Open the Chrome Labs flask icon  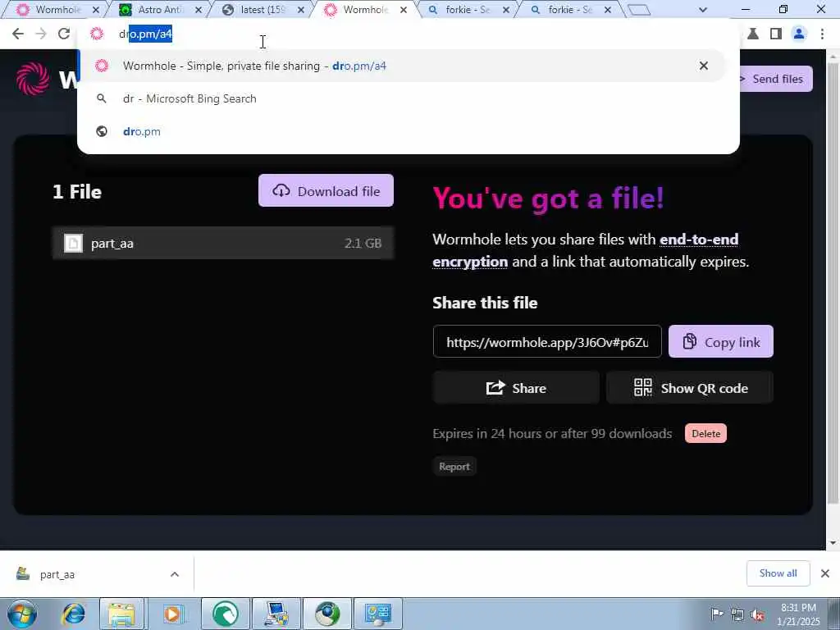(753, 34)
